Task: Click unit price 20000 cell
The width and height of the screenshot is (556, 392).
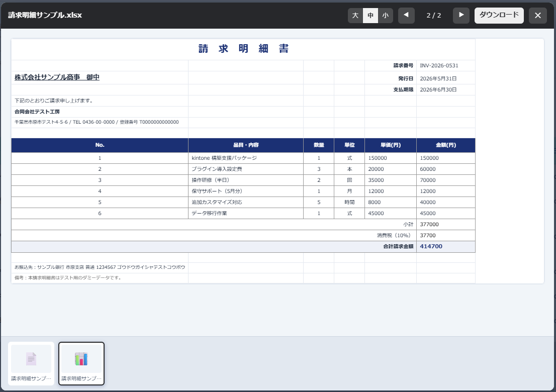Action: coord(391,169)
